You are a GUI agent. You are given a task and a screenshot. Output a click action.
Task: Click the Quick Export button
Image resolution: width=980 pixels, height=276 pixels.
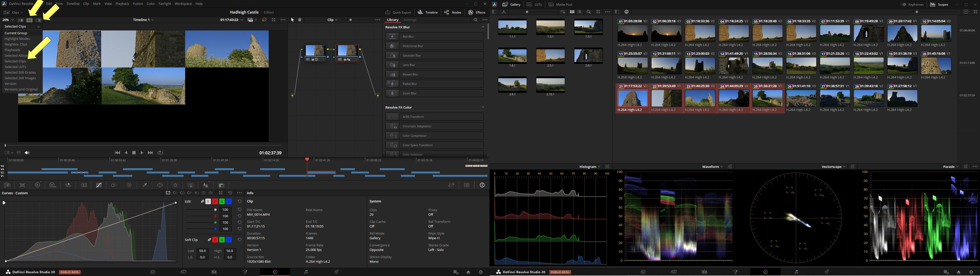398,13
